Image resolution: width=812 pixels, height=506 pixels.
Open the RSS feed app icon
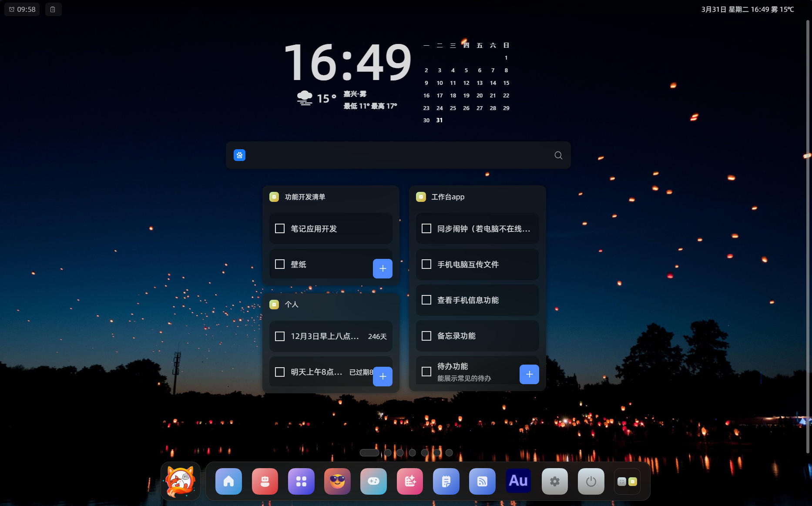(x=482, y=481)
